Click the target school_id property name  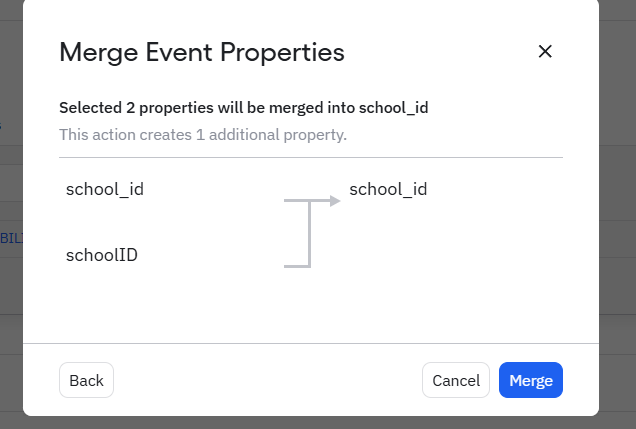point(389,188)
